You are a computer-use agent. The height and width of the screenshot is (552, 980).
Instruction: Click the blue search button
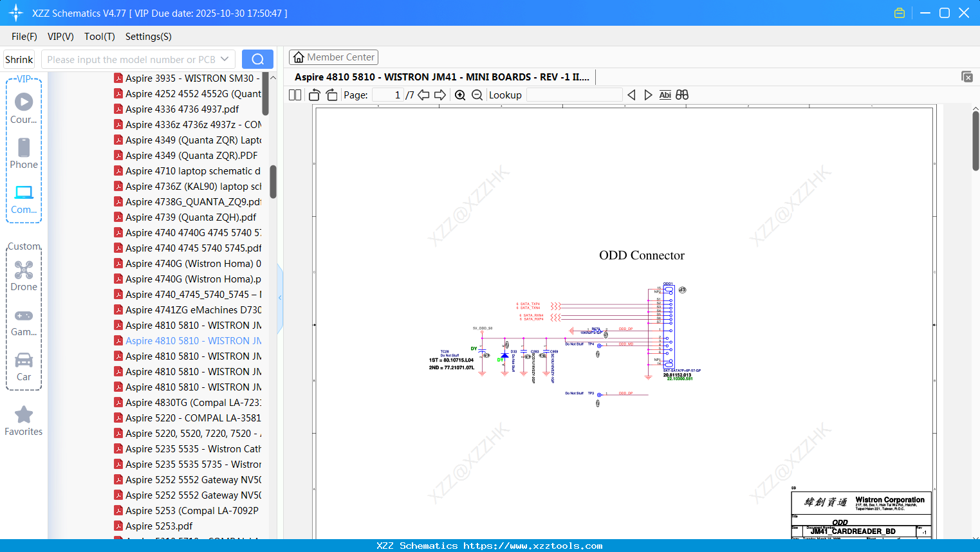pyautogui.click(x=257, y=59)
